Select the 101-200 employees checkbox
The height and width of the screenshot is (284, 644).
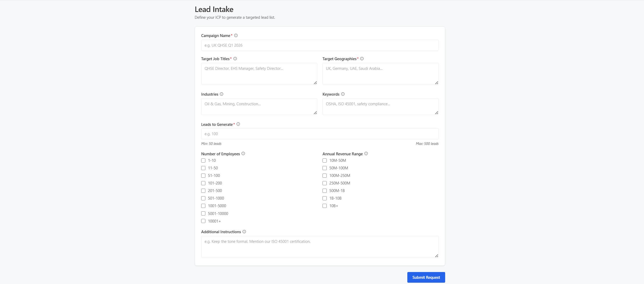(x=203, y=183)
